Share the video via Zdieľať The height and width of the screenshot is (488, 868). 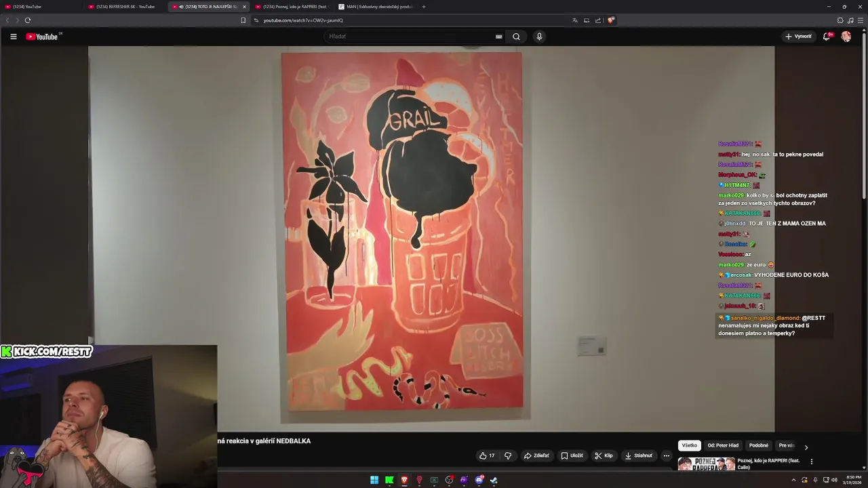tap(536, 455)
